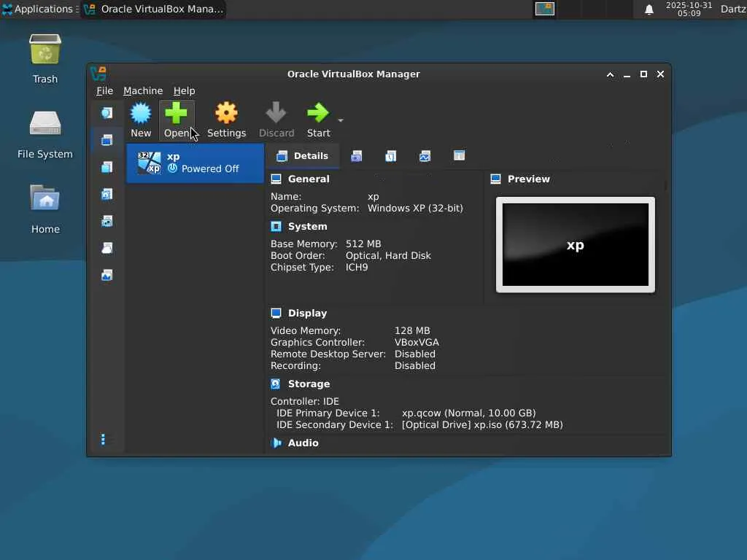The width and height of the screenshot is (747, 560).
Task: Open Settings with the orange gear icon
Action: (226, 113)
